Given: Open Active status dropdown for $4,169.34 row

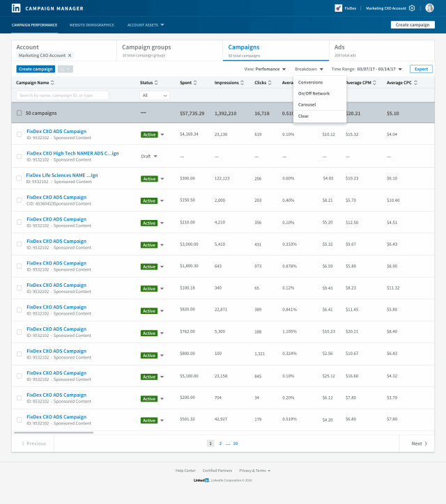Looking at the screenshot, I should point(162,134).
